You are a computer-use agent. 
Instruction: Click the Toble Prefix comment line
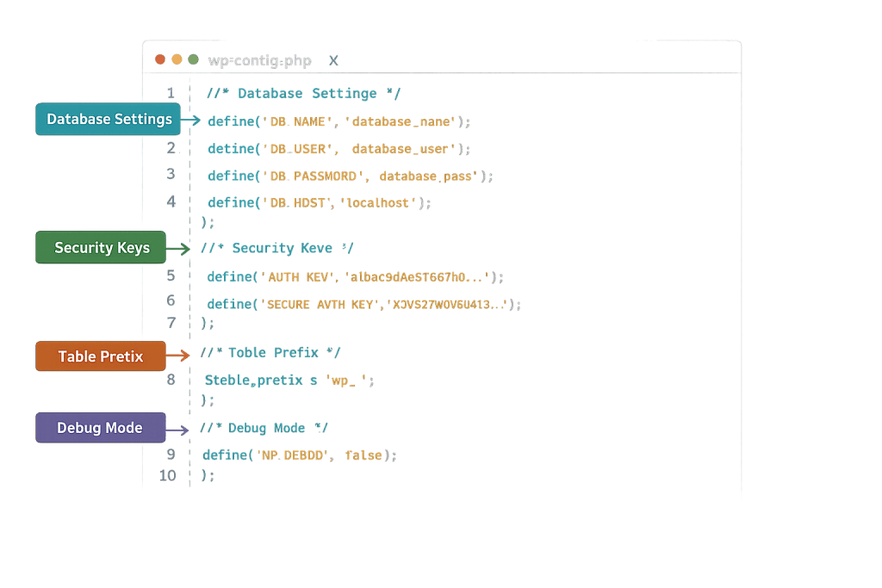tap(270, 353)
